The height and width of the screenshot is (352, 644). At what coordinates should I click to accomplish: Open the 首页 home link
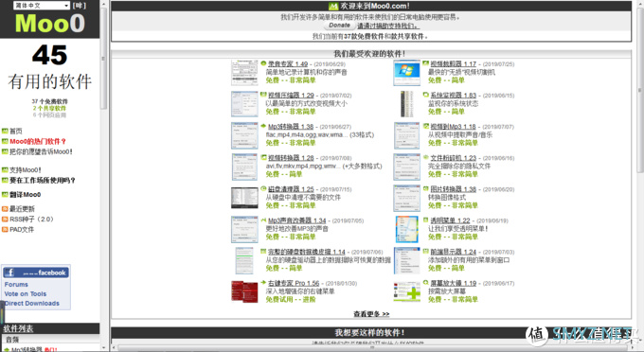(x=16, y=131)
